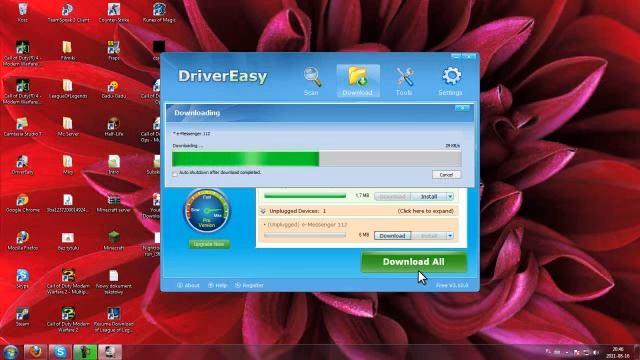Image resolution: width=640 pixels, height=360 pixels.
Task: Open the Register link
Action: click(249, 285)
